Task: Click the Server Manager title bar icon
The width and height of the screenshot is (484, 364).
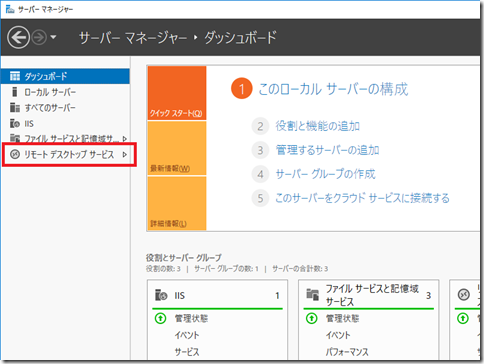Action: click(10, 9)
